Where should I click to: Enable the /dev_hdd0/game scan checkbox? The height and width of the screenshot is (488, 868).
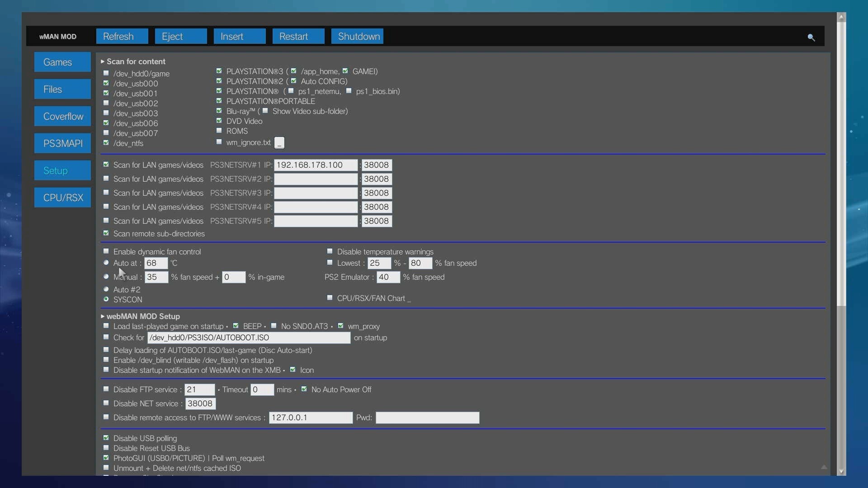(x=106, y=73)
